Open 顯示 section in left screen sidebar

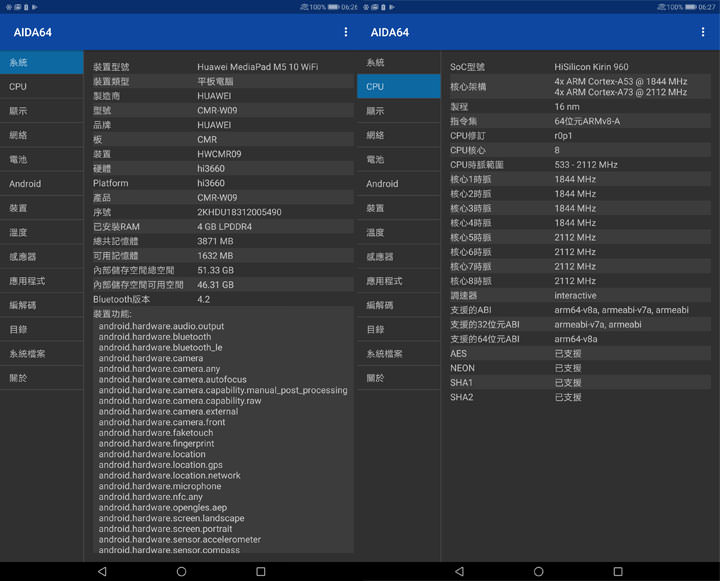(42, 111)
